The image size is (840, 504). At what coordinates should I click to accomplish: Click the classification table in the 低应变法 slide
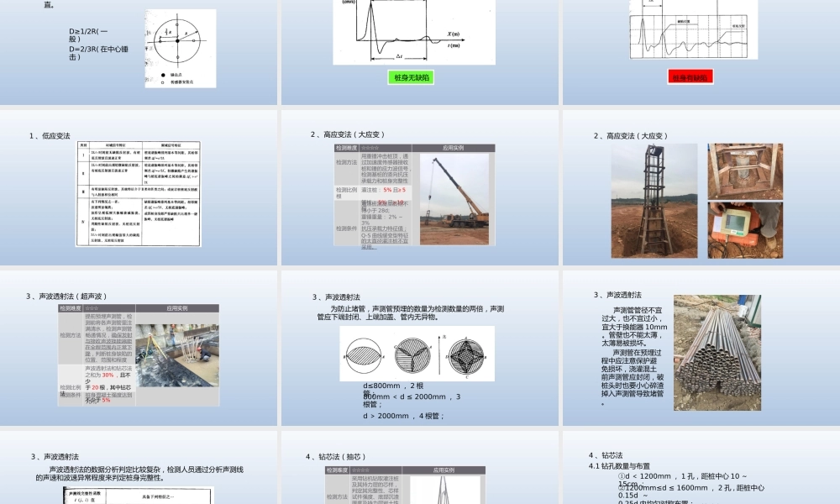139,194
